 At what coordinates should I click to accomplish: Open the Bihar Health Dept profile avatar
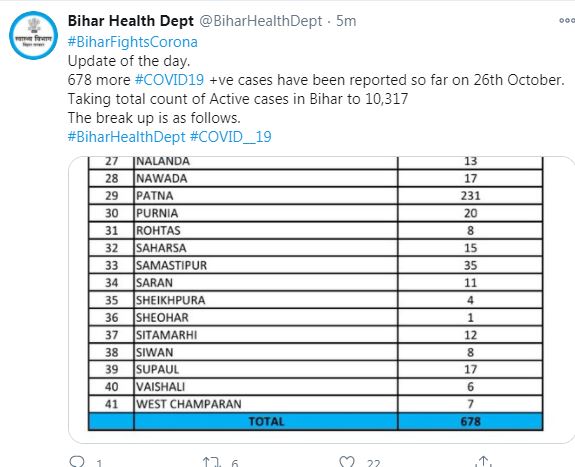[x=33, y=36]
